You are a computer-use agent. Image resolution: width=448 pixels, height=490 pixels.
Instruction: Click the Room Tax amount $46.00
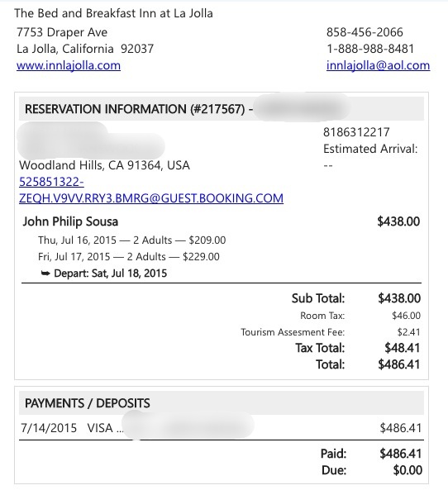406,316
